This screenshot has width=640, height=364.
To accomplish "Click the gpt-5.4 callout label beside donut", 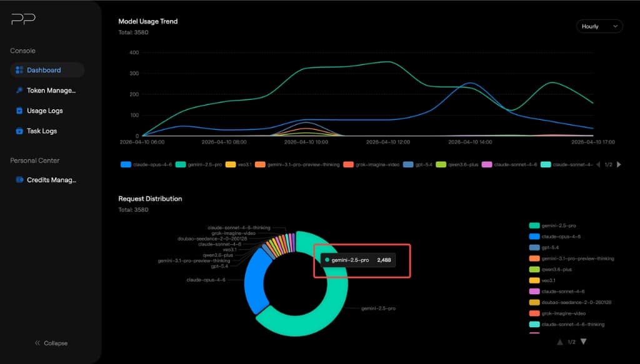I will click(x=219, y=266).
